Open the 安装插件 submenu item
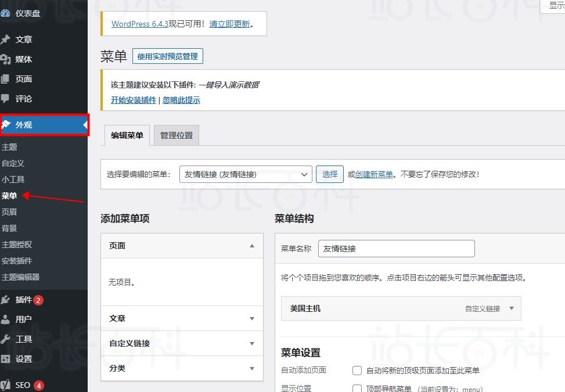The height and width of the screenshot is (392, 565). click(x=17, y=261)
